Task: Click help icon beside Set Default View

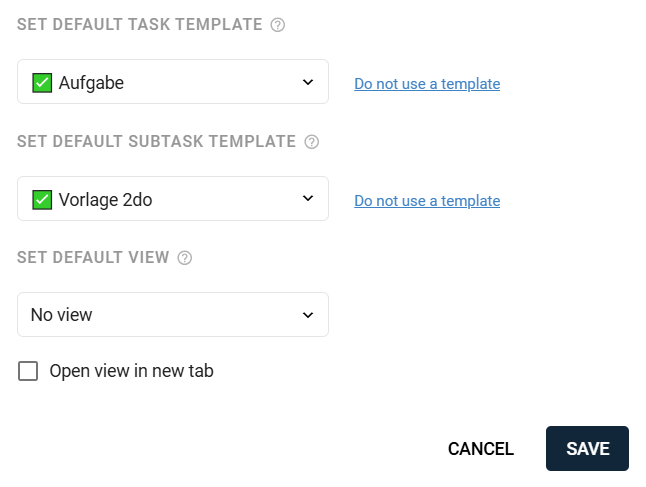Action: click(184, 258)
